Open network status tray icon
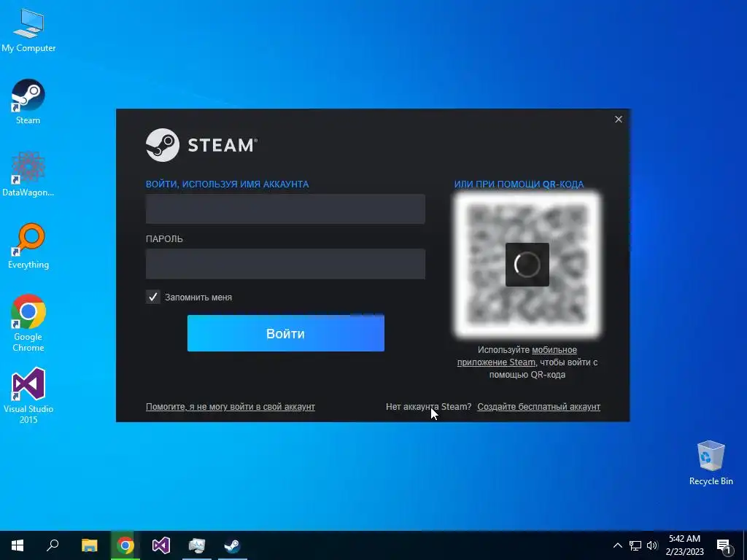 click(635, 545)
